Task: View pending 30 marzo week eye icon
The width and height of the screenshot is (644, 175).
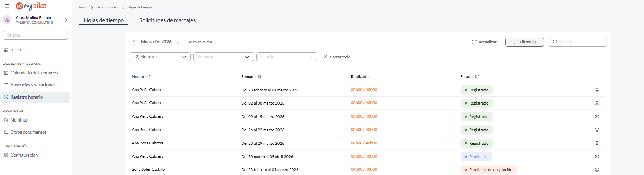Action: click(x=597, y=157)
